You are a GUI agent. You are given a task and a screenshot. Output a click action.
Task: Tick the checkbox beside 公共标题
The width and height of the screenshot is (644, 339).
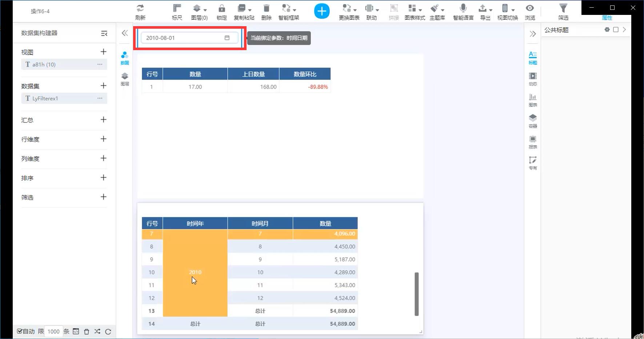(x=616, y=30)
